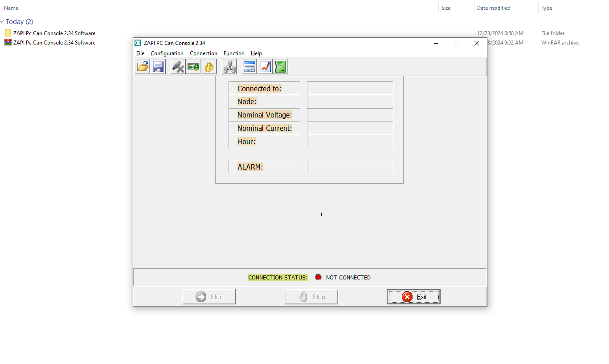Click the green circuit board icon
Image resolution: width=609 pixels, height=364 pixels.
point(193,67)
